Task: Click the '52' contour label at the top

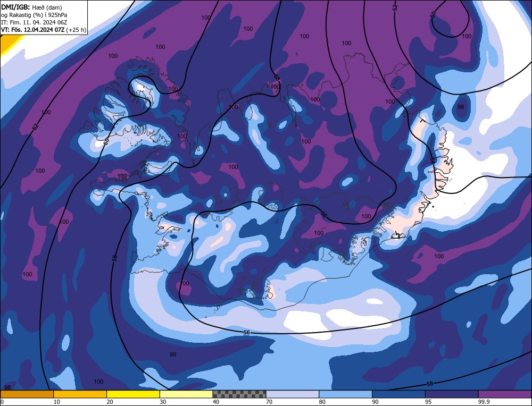Action: coord(395,7)
